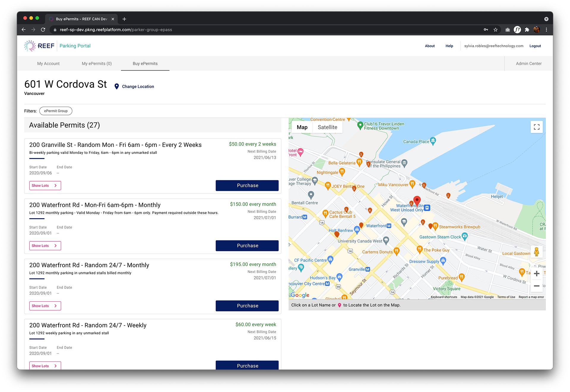Open map Keyboard shortcuts
Image resolution: width=570 pixels, height=392 pixels.
[x=444, y=297]
